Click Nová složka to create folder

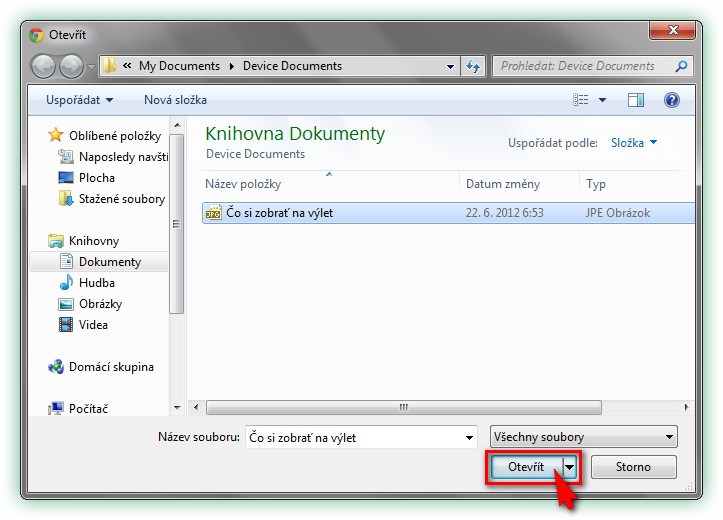click(x=175, y=100)
